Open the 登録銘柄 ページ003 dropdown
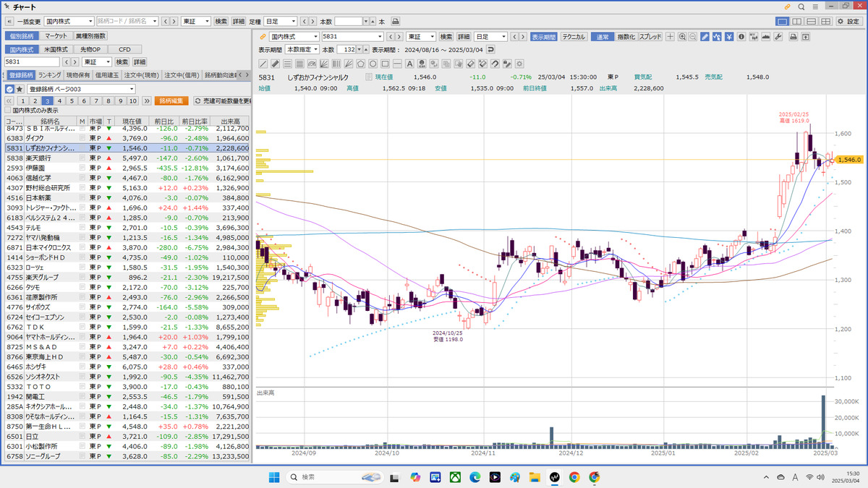 (82, 89)
